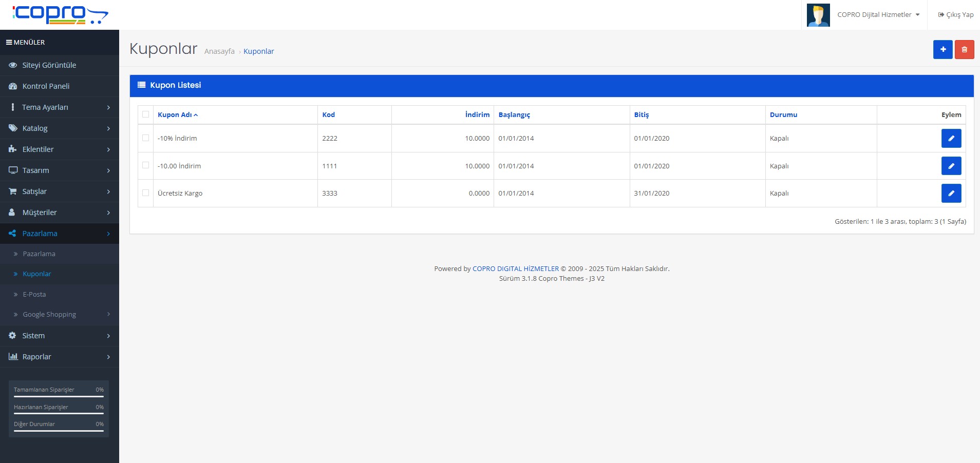Open the E-Posta submenu item

[x=34, y=295]
